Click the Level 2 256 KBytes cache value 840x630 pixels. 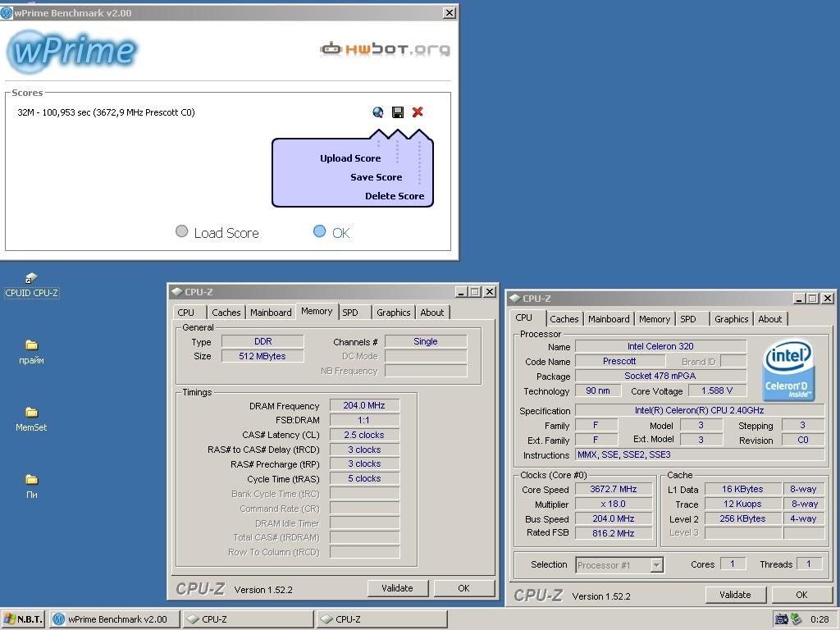pyautogui.click(x=742, y=518)
